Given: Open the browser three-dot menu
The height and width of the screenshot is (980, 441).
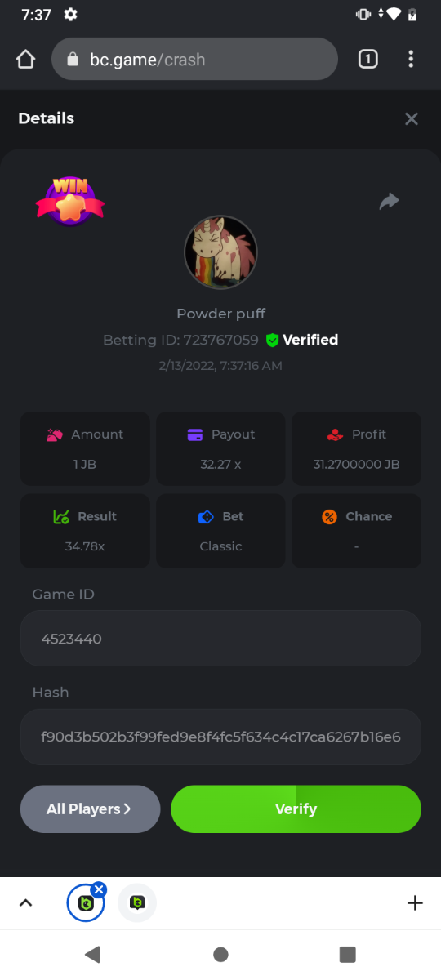Looking at the screenshot, I should (x=411, y=59).
